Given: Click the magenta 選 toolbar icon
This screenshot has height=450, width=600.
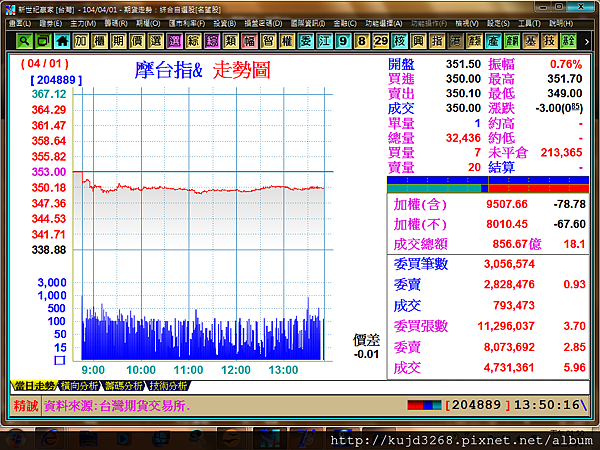Looking at the screenshot, I should (x=174, y=41).
